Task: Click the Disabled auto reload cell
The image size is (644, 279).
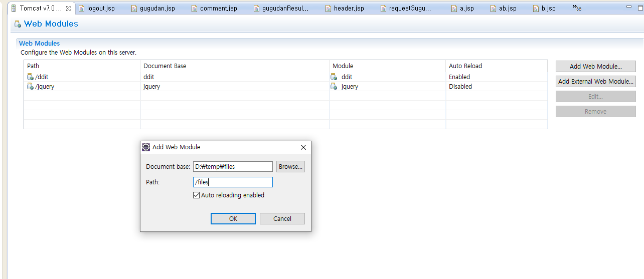Action: tap(497, 86)
